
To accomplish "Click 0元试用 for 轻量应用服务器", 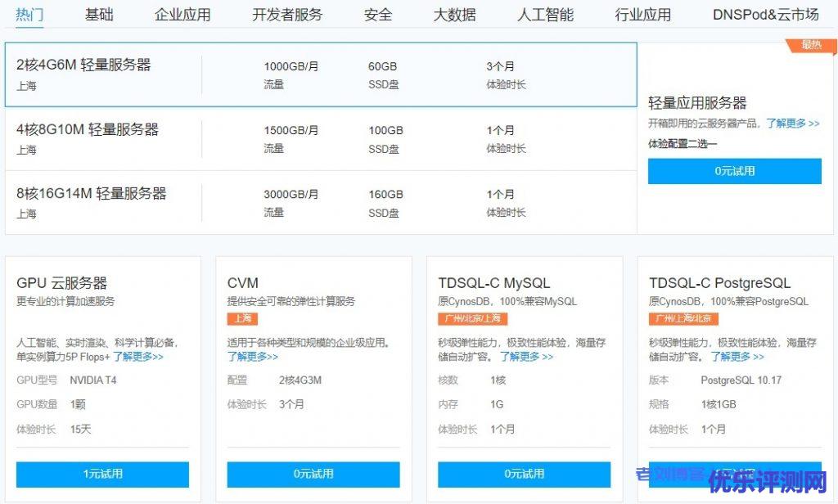I will [x=734, y=171].
